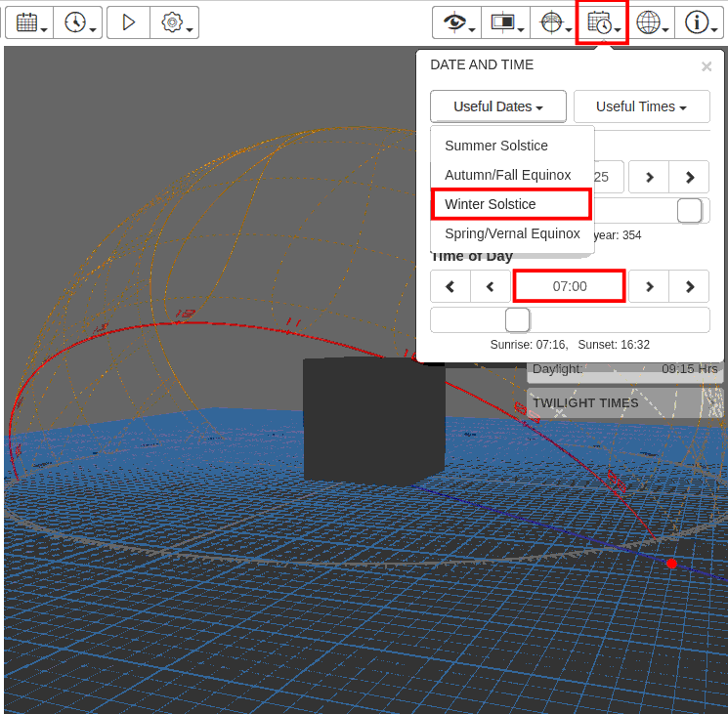Collapse the Useful Dates dropdown
The height and width of the screenshot is (714, 728).
tap(497, 106)
